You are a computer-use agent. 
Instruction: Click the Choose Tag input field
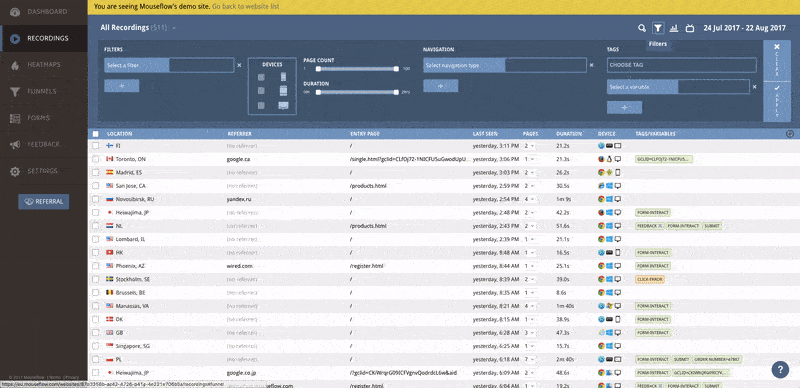click(681, 65)
